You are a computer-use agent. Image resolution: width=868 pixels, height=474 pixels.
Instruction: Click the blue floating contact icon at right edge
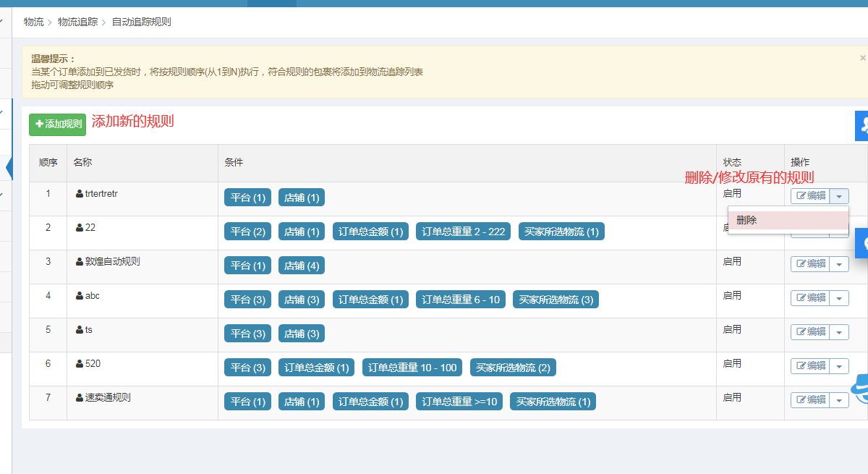tap(861, 126)
